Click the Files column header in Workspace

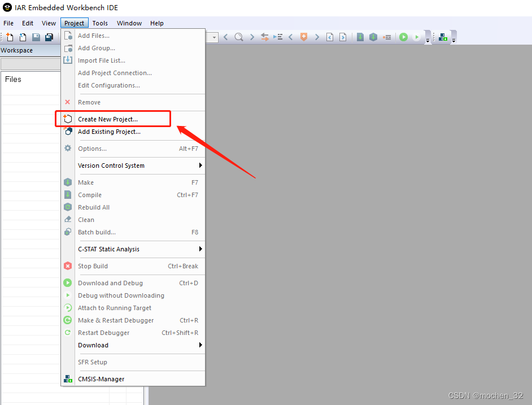click(13, 80)
